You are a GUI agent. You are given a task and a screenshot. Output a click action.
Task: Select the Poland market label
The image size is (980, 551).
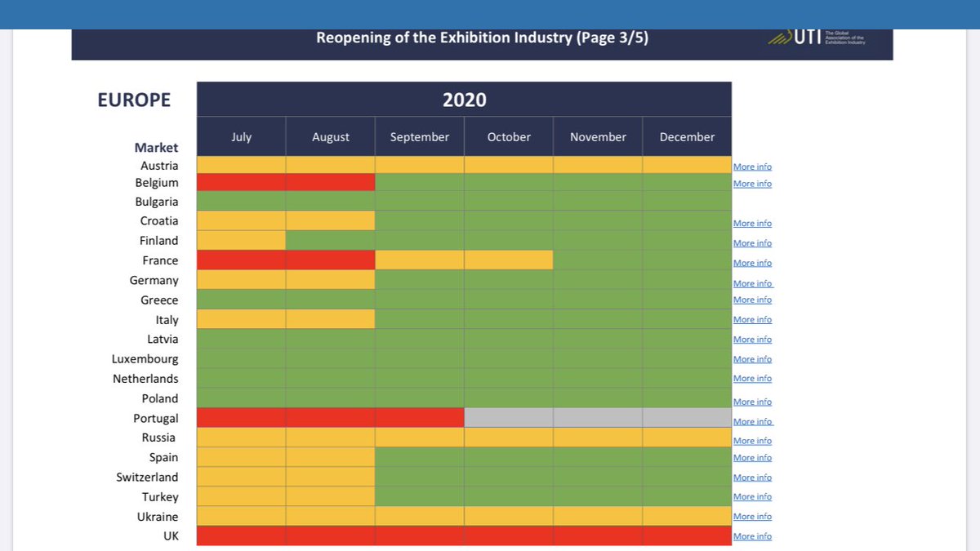coord(160,398)
